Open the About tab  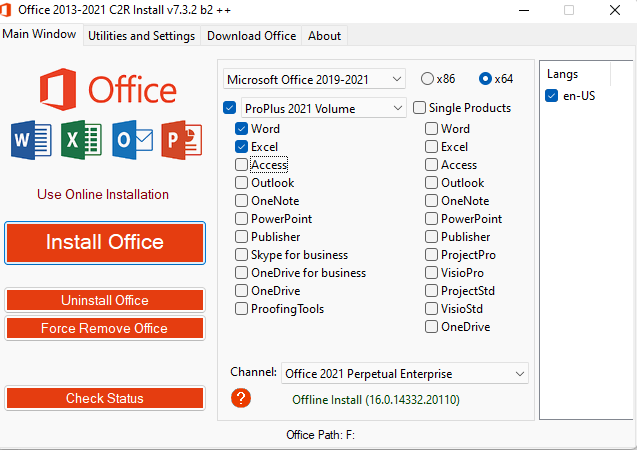click(324, 36)
